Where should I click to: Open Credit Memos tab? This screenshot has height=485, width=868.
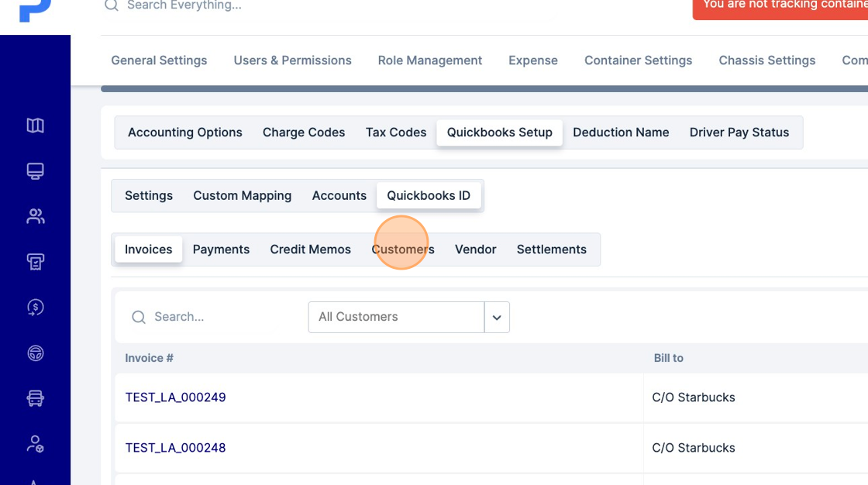(310, 249)
